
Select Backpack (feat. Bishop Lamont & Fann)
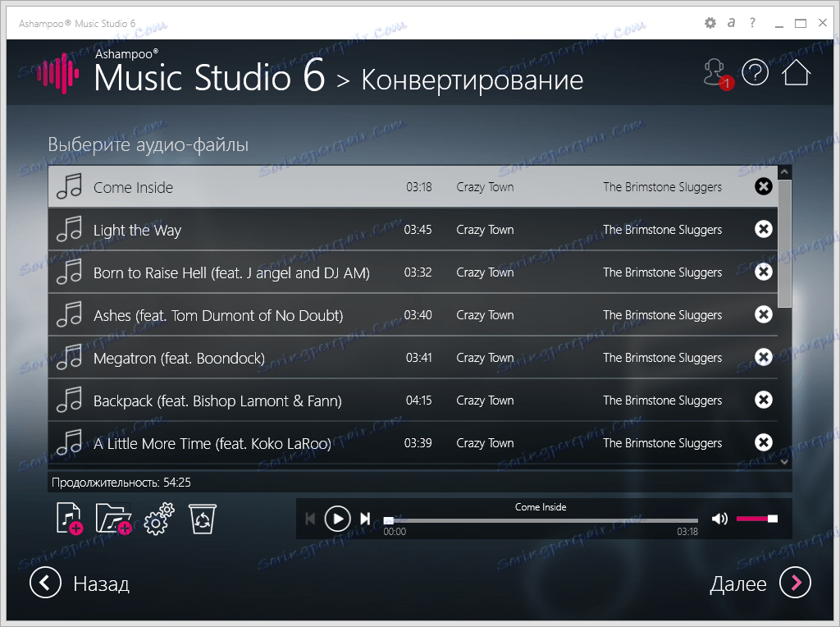coord(413,400)
